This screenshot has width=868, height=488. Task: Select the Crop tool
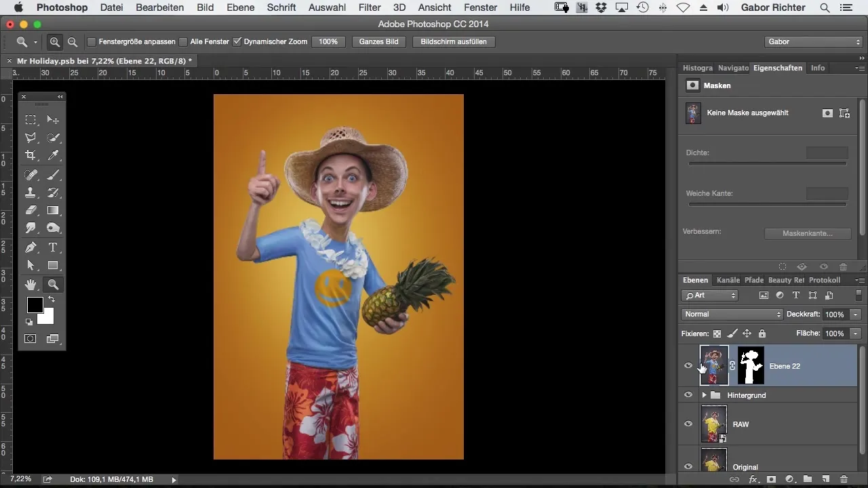[31, 156]
